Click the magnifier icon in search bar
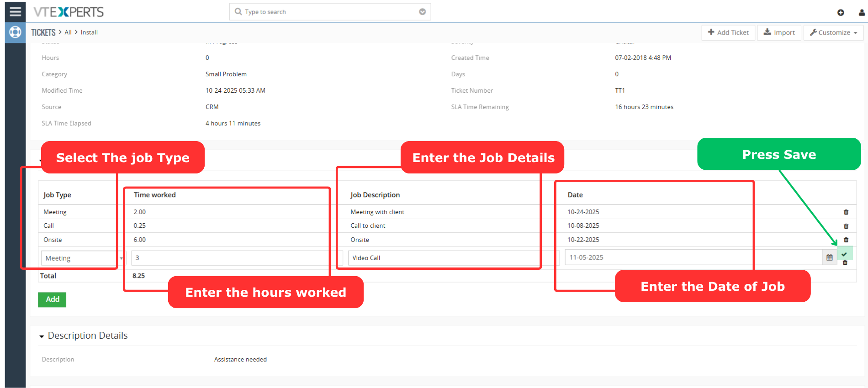 coord(238,12)
